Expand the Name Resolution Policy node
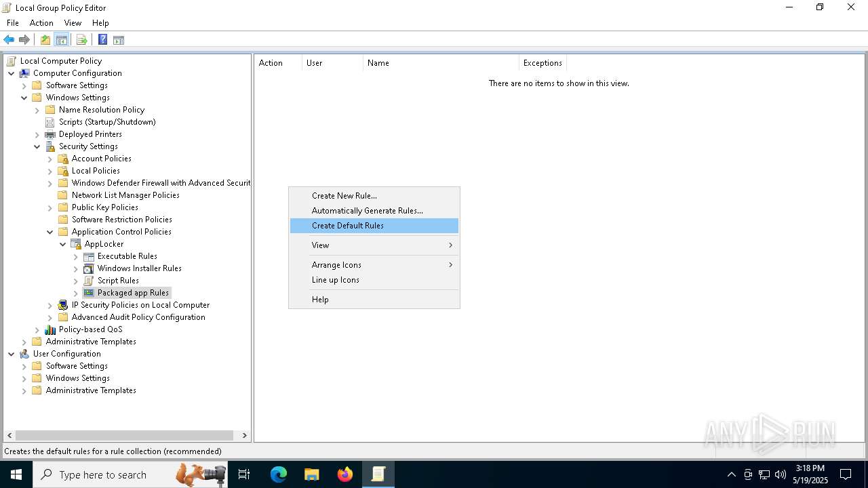 37,110
